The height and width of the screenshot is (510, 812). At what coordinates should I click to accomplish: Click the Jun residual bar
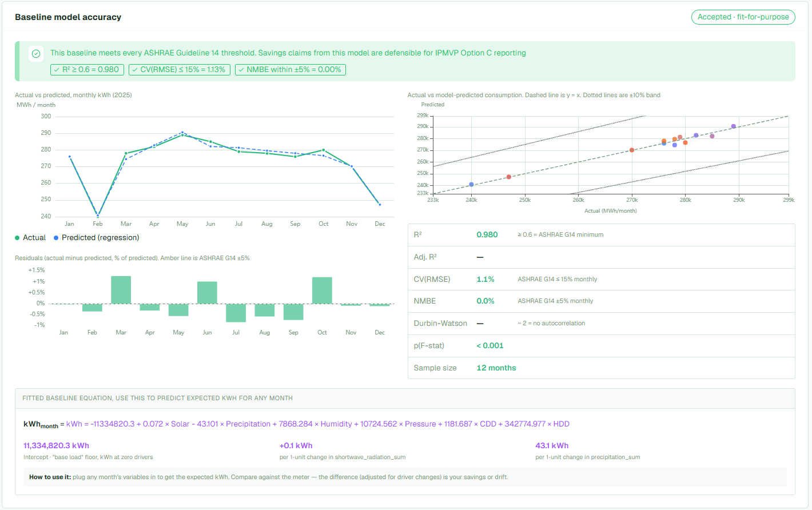(207, 293)
